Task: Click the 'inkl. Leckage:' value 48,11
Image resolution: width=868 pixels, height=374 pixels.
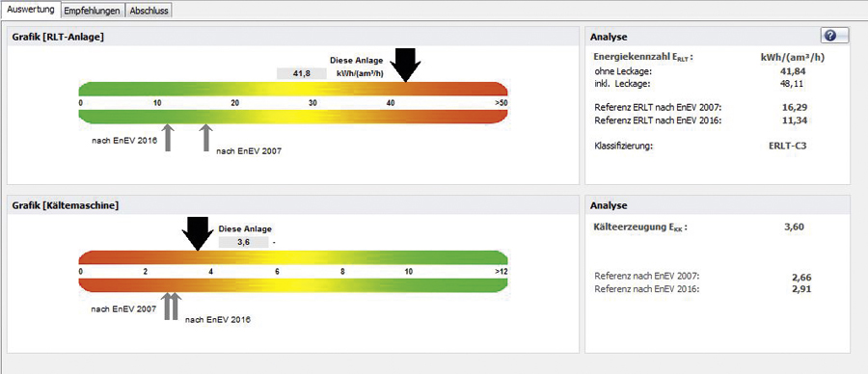Action: (792, 84)
